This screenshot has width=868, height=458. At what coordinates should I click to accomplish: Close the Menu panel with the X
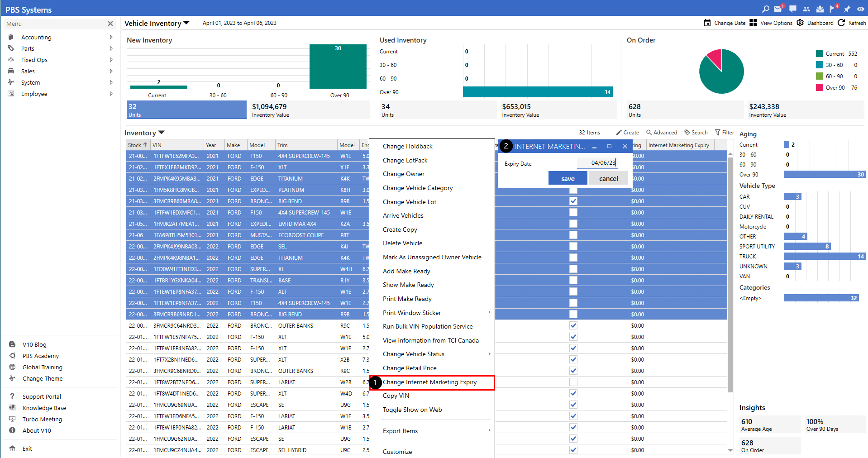[110, 24]
